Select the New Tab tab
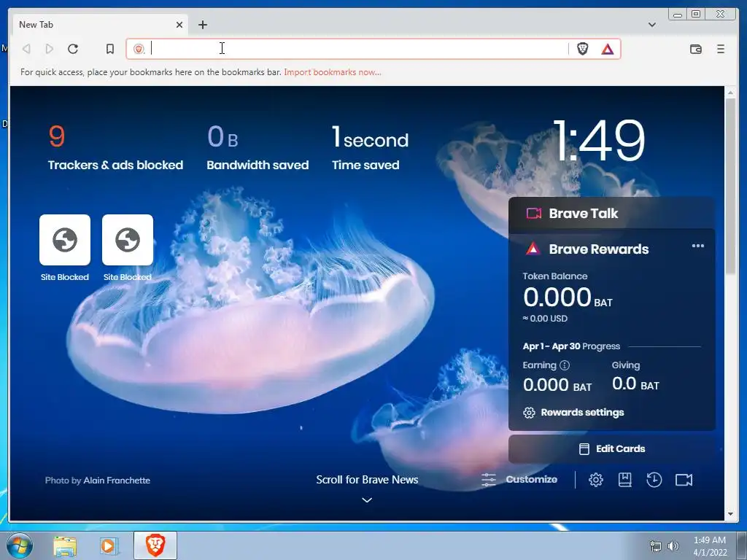Image resolution: width=747 pixels, height=560 pixels. click(99, 25)
